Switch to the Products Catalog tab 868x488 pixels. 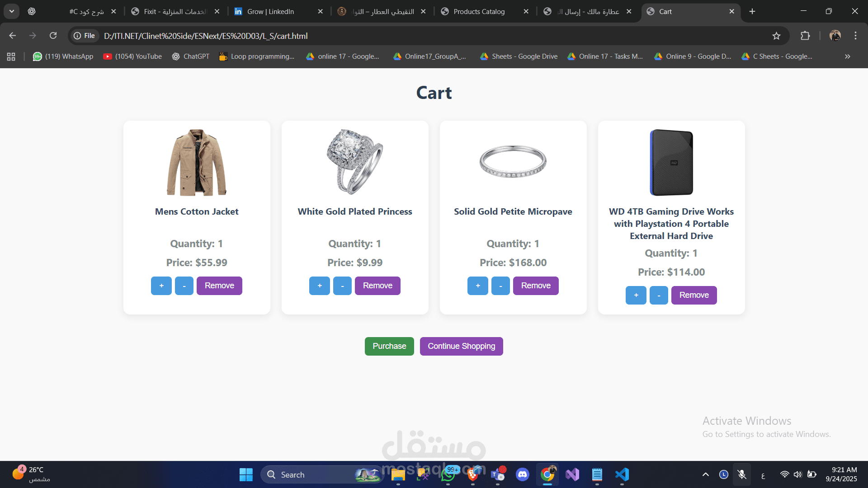coord(479,11)
